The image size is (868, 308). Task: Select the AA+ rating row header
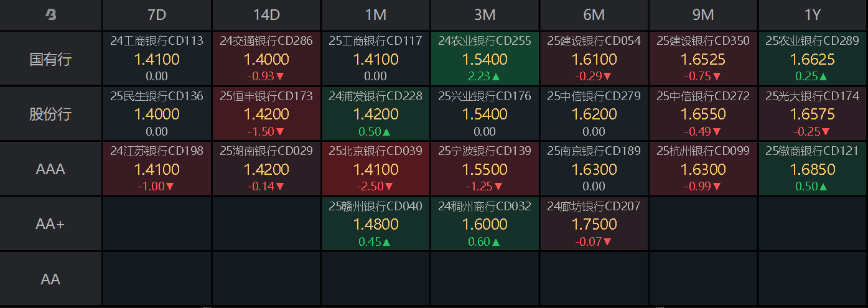coord(50,224)
